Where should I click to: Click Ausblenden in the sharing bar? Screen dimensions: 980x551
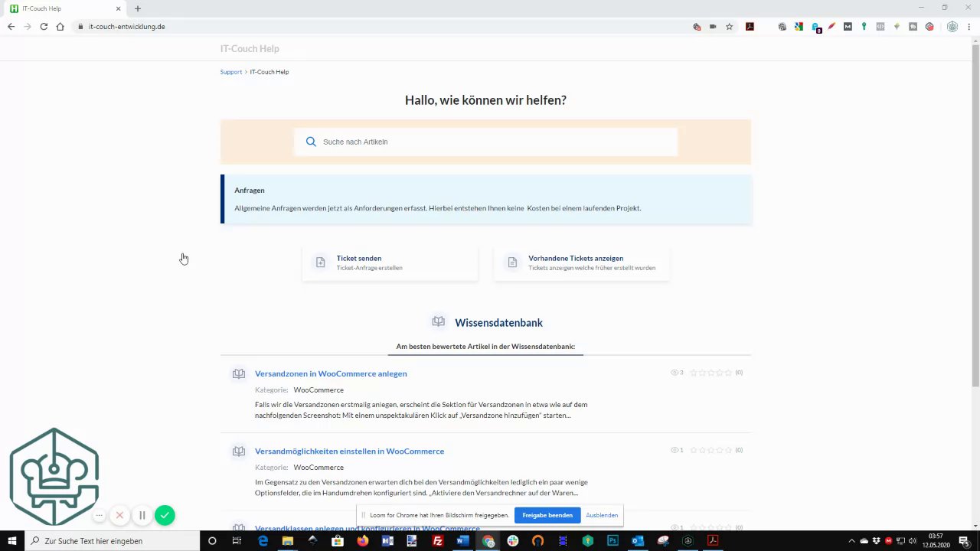click(x=602, y=515)
